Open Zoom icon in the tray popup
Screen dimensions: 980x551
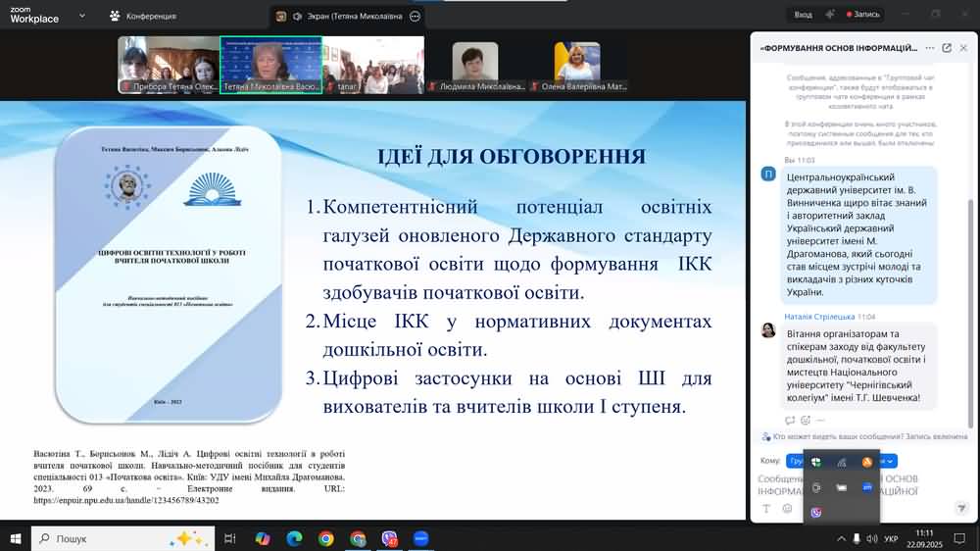(x=867, y=487)
